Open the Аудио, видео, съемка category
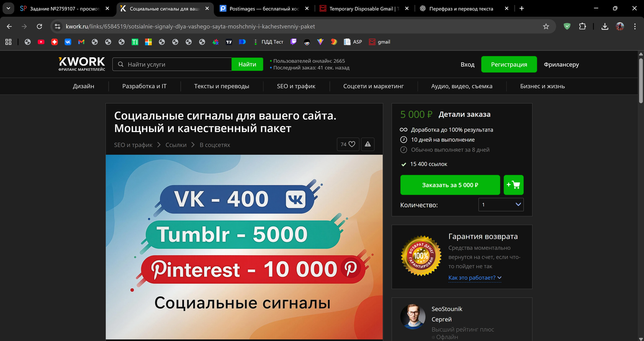Image resolution: width=644 pixels, height=341 pixels. (x=462, y=86)
